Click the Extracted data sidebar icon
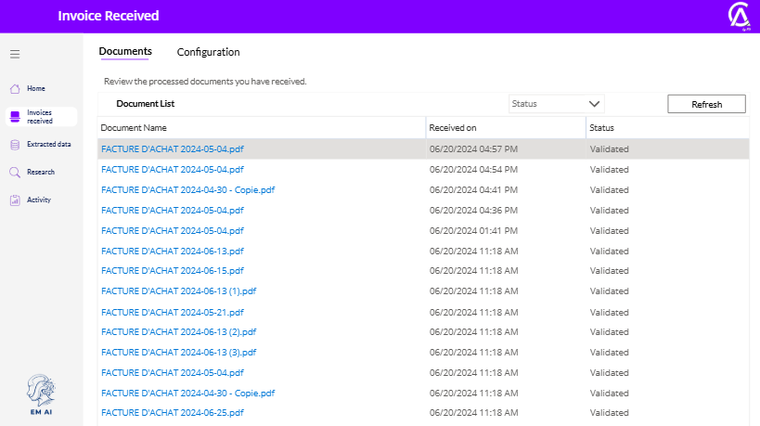Screen dimensions: 760x426 [15, 145]
